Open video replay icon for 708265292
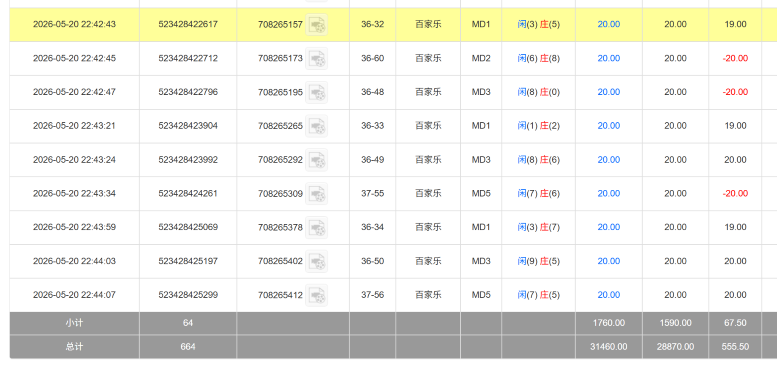This screenshot has height=366, width=777. point(316,160)
